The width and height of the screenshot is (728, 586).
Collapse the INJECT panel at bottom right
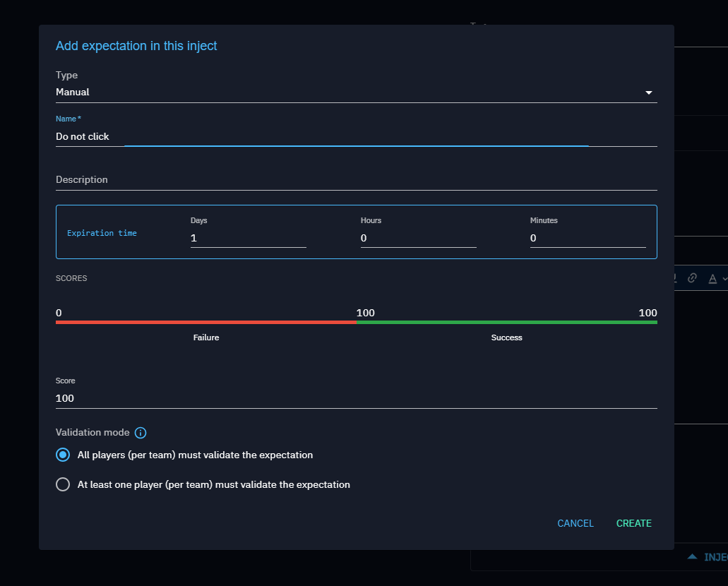pyautogui.click(x=693, y=556)
